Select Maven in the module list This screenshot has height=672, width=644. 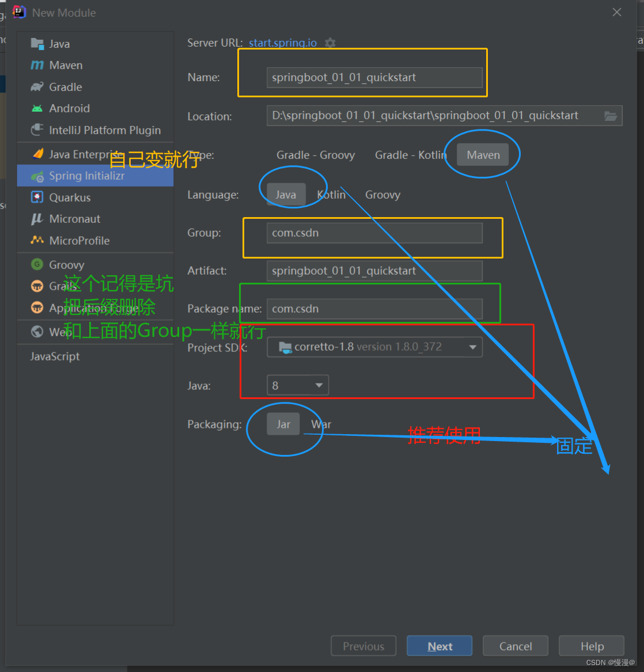point(95,65)
